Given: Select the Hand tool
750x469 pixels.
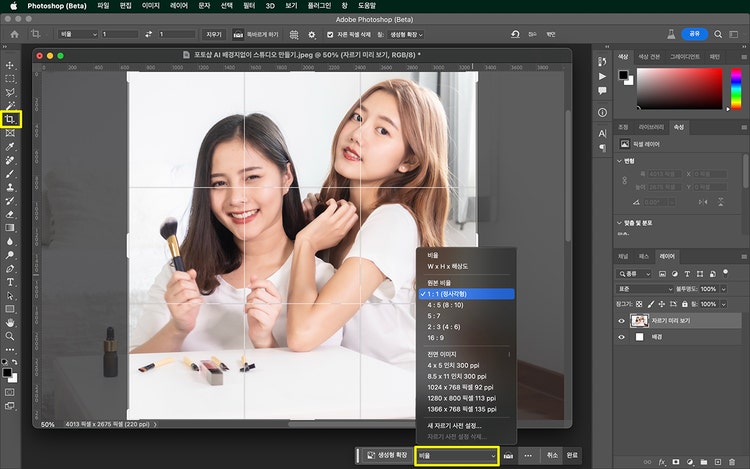Looking at the screenshot, I should [11, 323].
